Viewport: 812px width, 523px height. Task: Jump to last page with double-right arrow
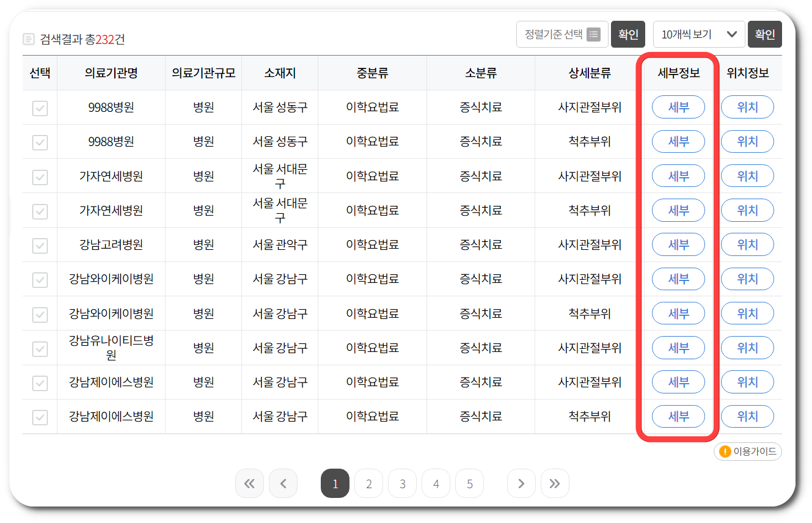coord(555,483)
